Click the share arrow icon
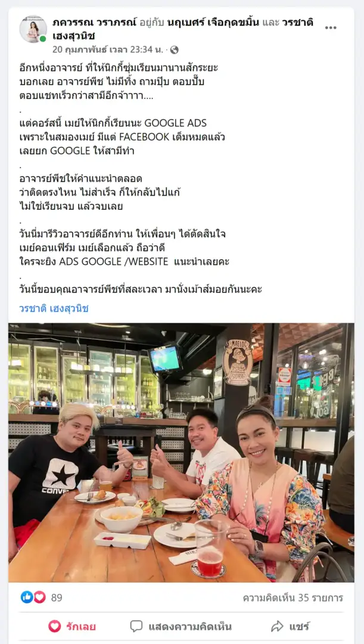364x644 pixels. pos(278,626)
